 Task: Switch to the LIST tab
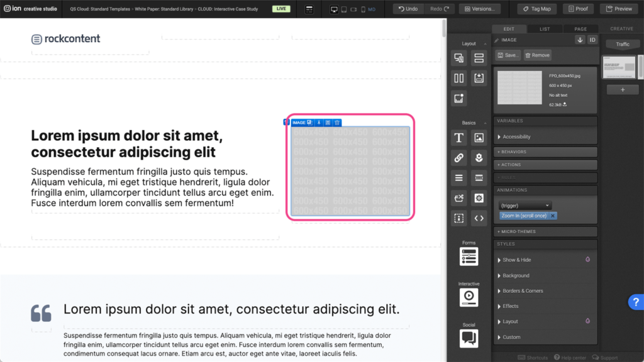[x=545, y=29]
